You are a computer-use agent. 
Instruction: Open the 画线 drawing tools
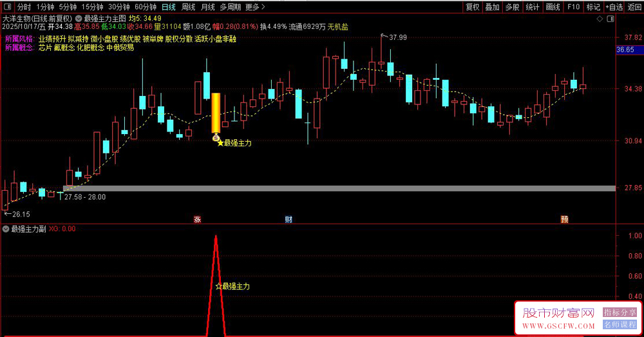[553, 6]
